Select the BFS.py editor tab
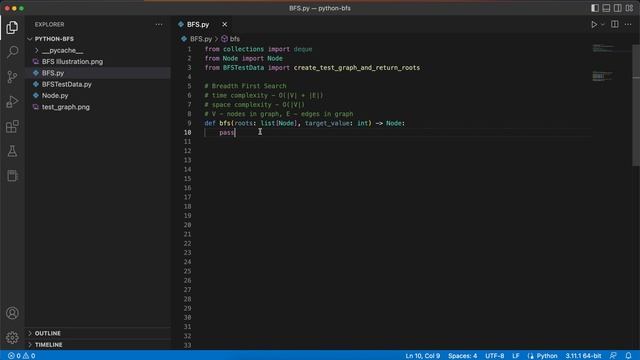The width and height of the screenshot is (640, 360). coord(198,24)
